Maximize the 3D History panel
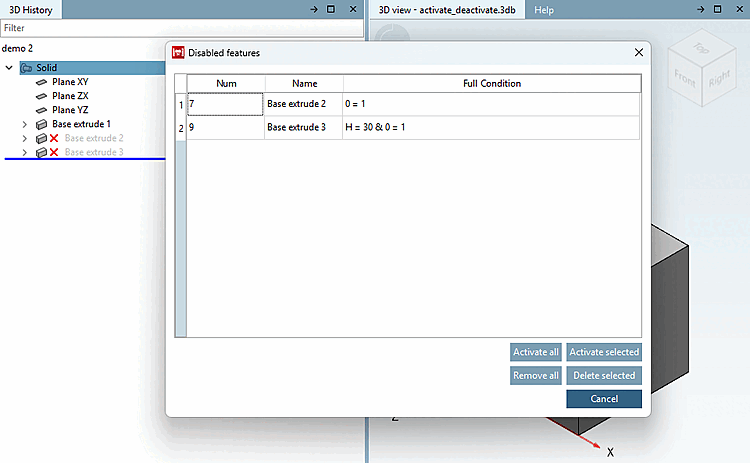The image size is (750, 463). (x=331, y=9)
